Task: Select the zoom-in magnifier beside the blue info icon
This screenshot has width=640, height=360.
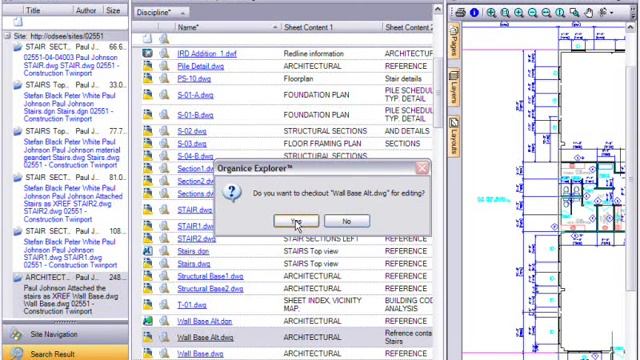Action: tap(491, 13)
